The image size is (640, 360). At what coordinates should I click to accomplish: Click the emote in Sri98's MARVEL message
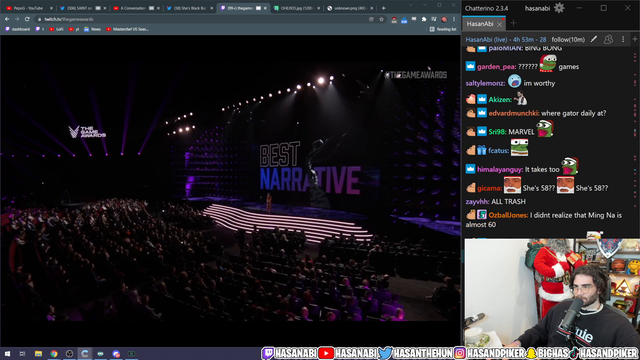tap(545, 129)
